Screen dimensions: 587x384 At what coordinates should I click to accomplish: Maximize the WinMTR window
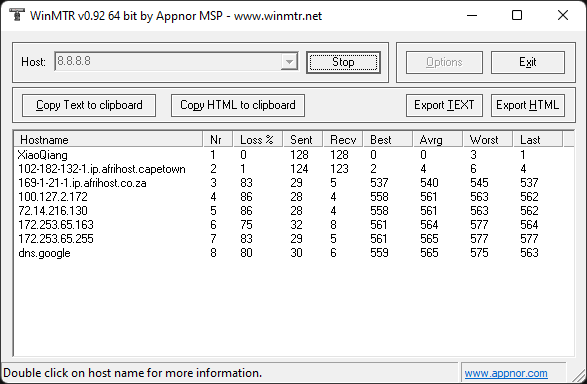(x=517, y=15)
